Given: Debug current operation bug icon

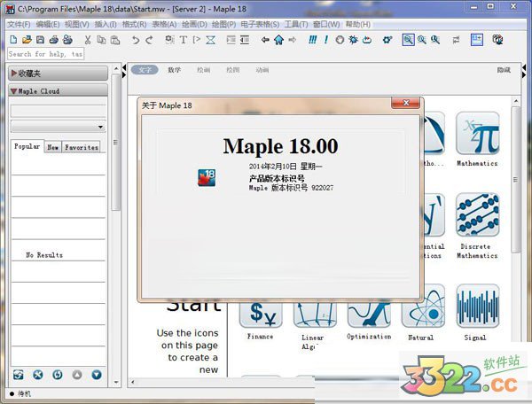Looking at the screenshot, I should tap(353, 40).
